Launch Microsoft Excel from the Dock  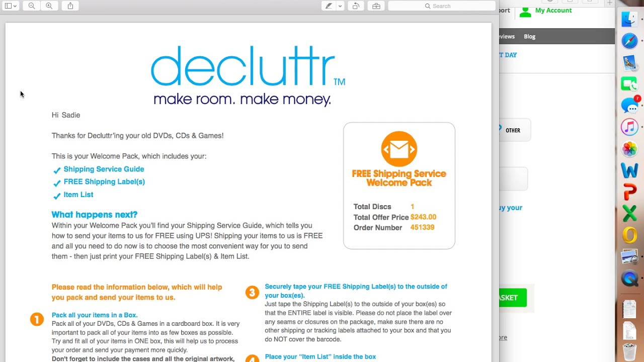(x=629, y=214)
